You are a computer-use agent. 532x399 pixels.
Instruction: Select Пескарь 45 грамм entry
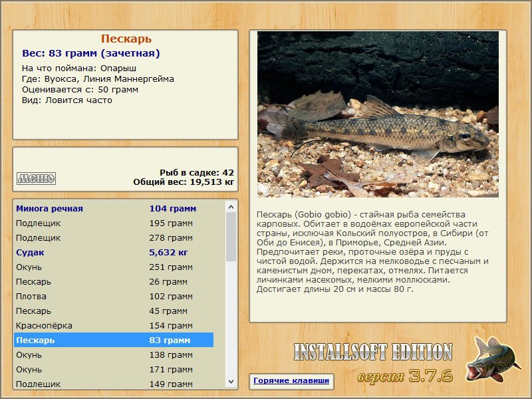(114, 311)
